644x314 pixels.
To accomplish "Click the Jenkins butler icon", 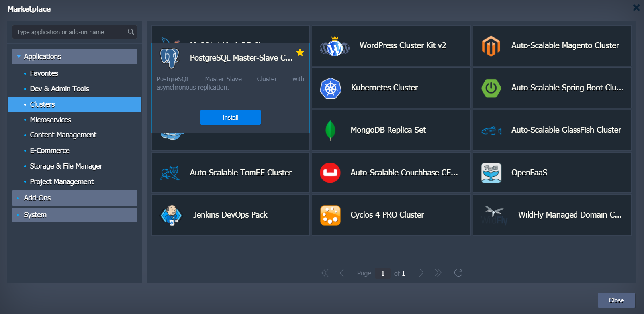I will [171, 215].
